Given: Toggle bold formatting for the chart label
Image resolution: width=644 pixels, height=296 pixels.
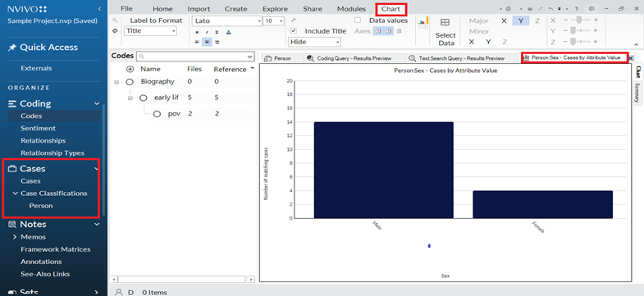Looking at the screenshot, I should point(197,32).
